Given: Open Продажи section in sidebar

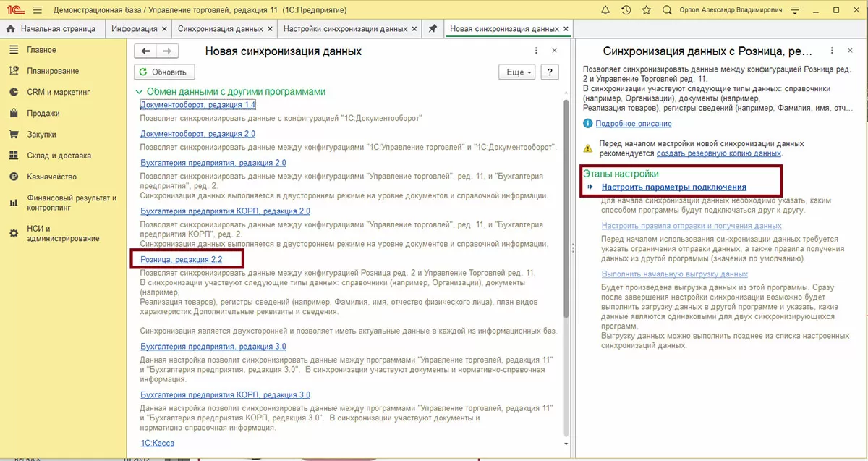Looking at the screenshot, I should click(x=43, y=113).
